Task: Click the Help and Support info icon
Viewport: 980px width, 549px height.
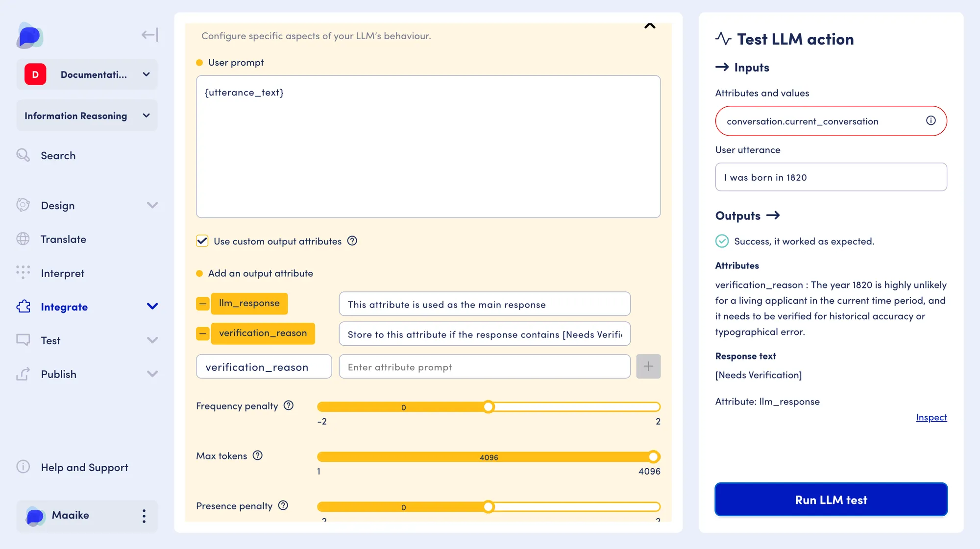Action: 23,467
